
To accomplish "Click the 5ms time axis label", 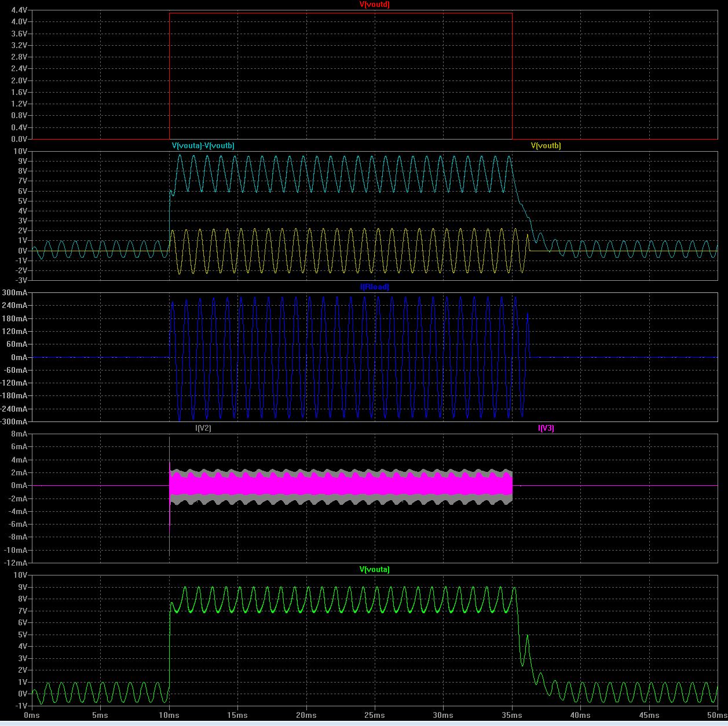I will (x=100, y=716).
